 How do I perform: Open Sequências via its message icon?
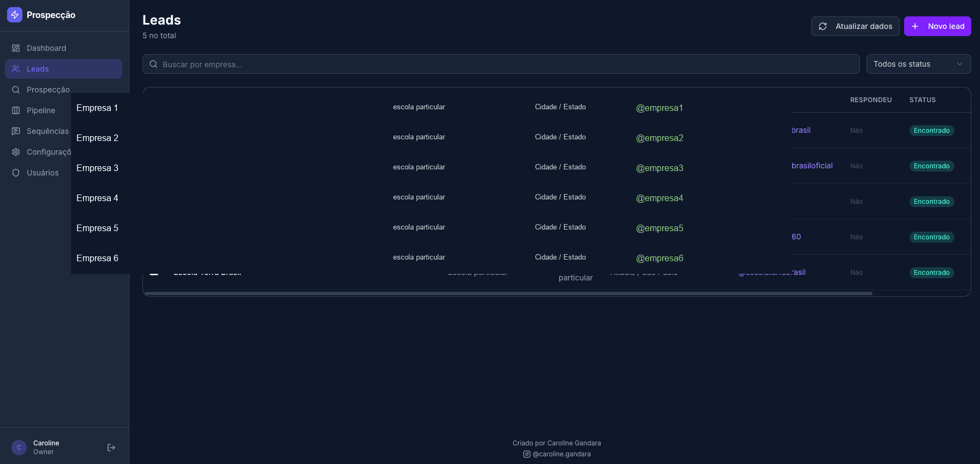click(x=16, y=131)
